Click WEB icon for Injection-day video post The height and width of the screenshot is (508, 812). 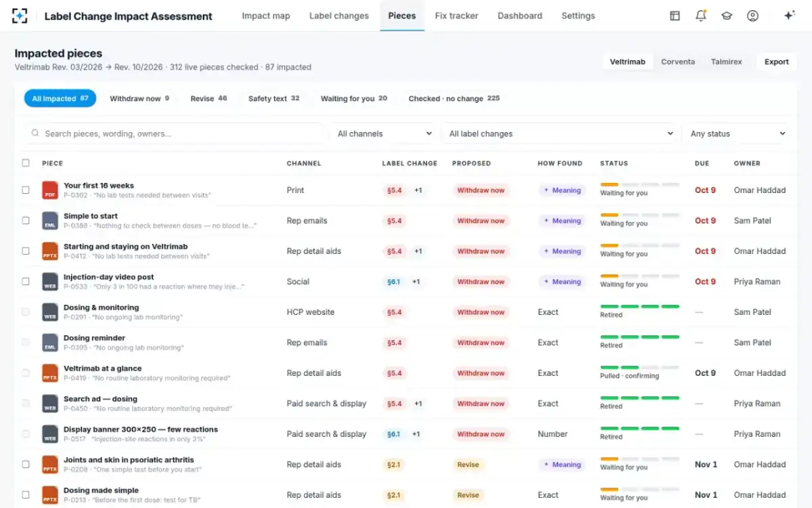click(49, 282)
